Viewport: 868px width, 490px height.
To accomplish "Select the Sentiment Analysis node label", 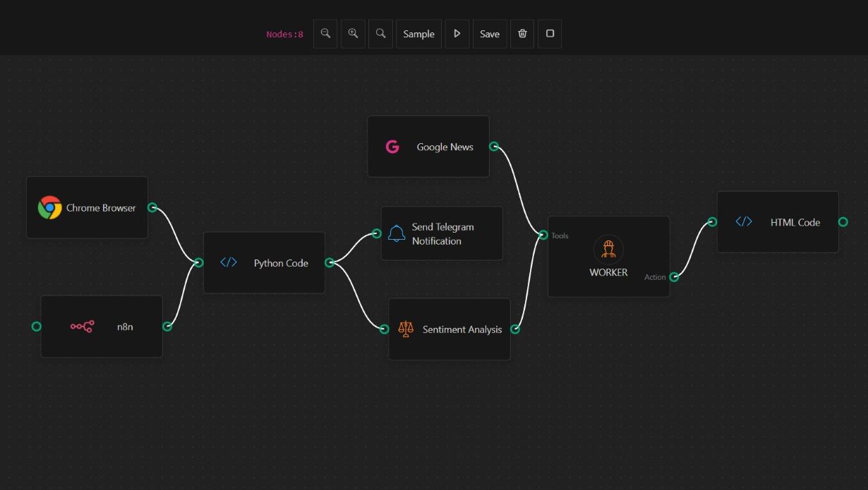I will pos(462,329).
